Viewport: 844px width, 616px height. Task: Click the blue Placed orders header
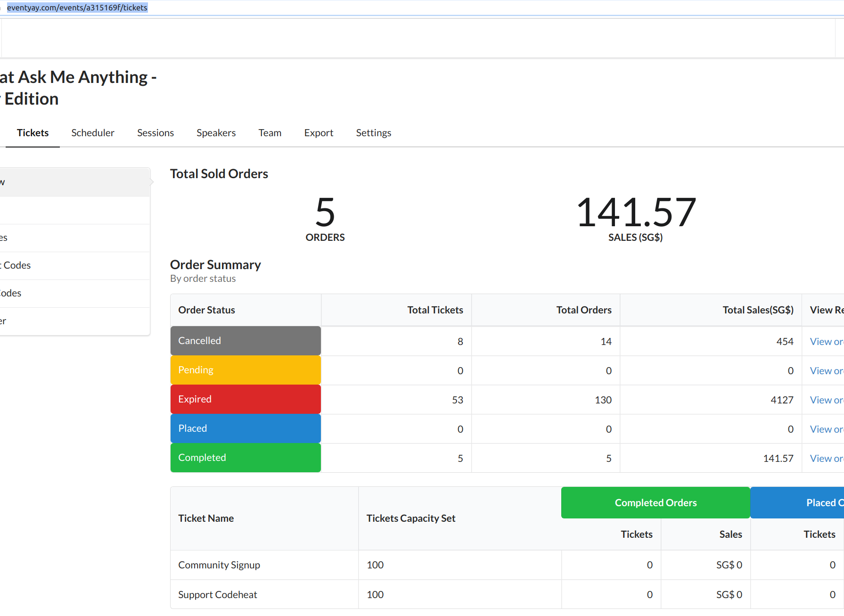(797, 503)
